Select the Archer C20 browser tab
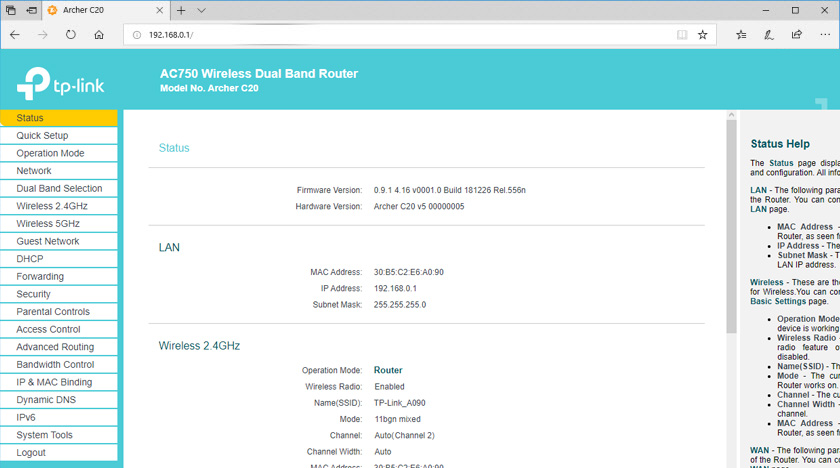840x468 pixels. [x=105, y=10]
